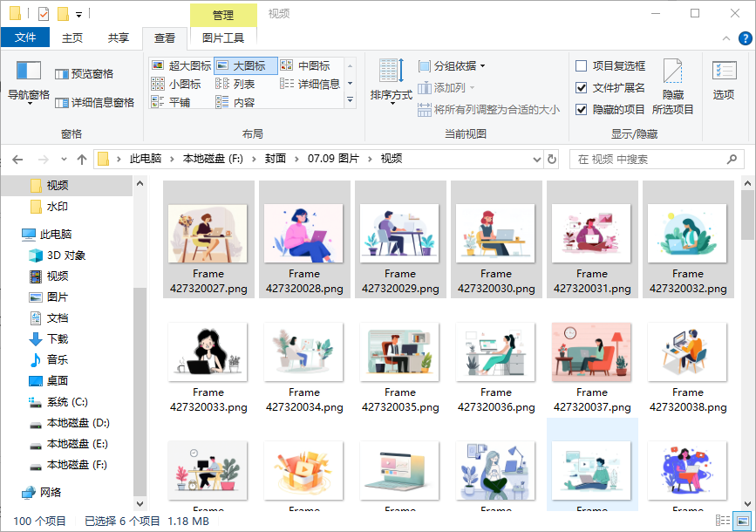Uncheck 隐藏的项目 hidden items
The image size is (756, 532).
(614, 107)
